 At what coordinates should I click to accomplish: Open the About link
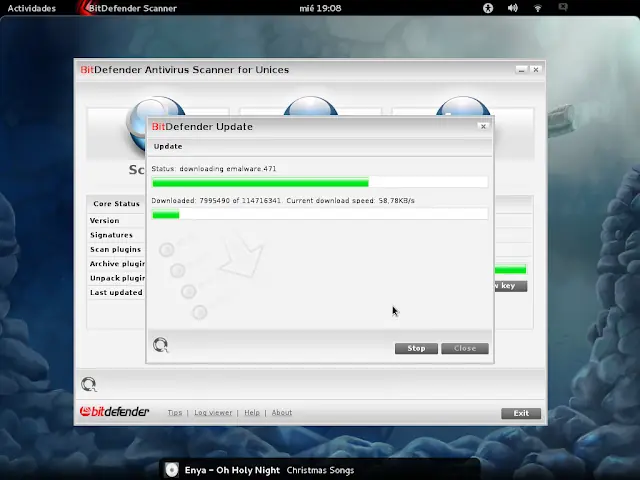click(x=282, y=413)
